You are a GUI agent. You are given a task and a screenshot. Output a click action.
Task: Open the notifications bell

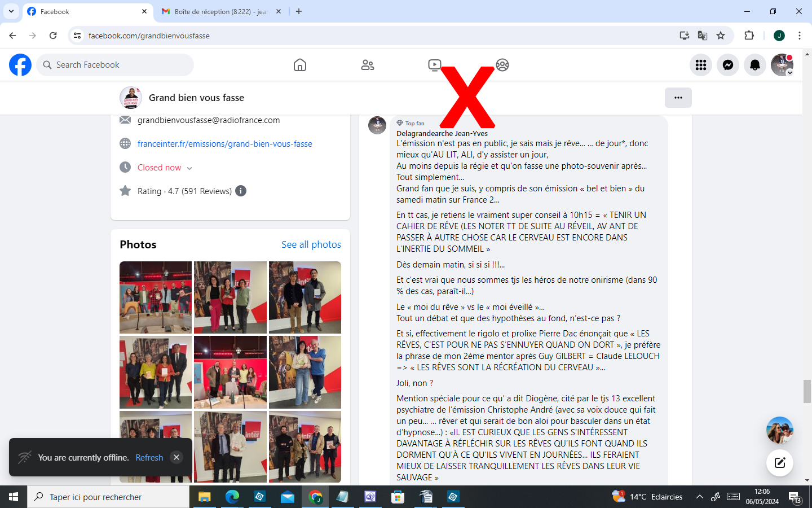coord(755,65)
